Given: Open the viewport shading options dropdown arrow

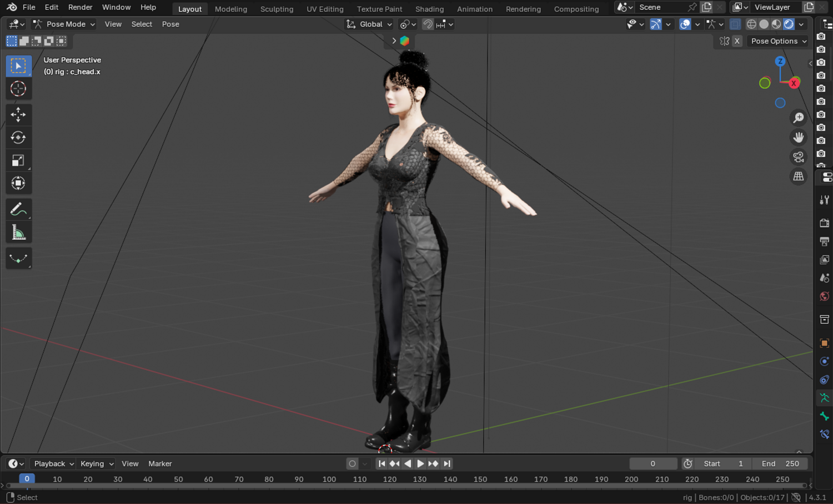Looking at the screenshot, I should 801,24.
